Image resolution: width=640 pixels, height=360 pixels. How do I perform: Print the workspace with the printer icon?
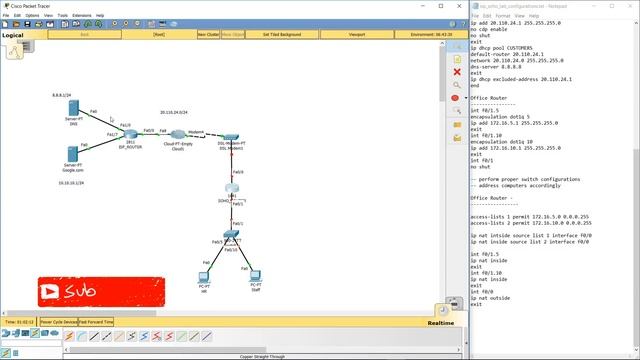pyautogui.click(x=39, y=24)
